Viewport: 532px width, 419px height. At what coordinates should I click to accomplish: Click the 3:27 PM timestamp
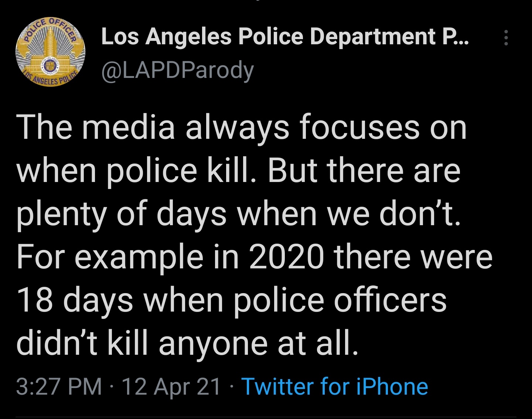pos(59,387)
